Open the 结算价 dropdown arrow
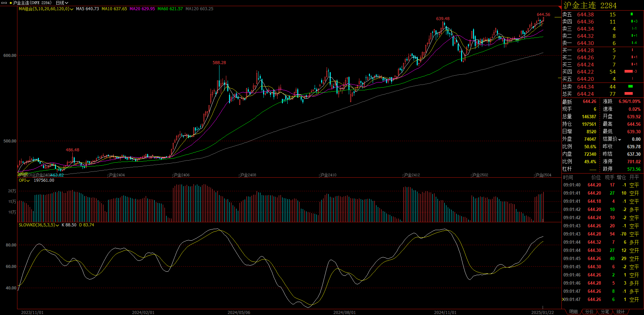Image resolution: width=644 pixels, height=315 pixels. point(620,139)
